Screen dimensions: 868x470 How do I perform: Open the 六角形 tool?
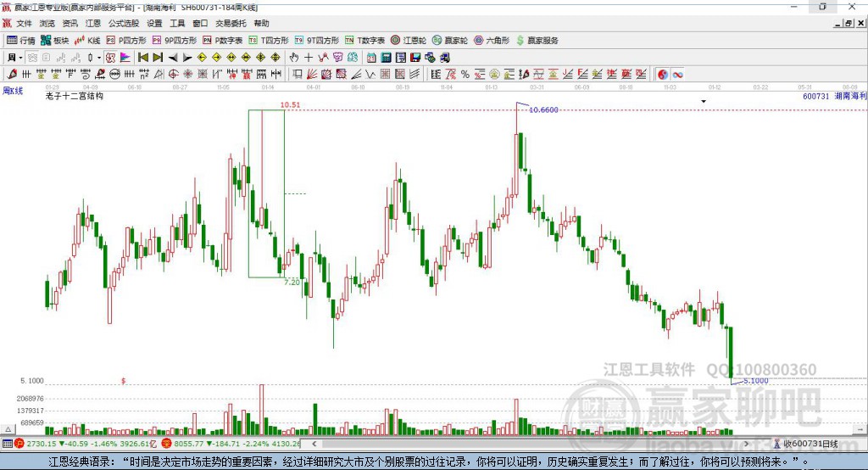(492, 41)
